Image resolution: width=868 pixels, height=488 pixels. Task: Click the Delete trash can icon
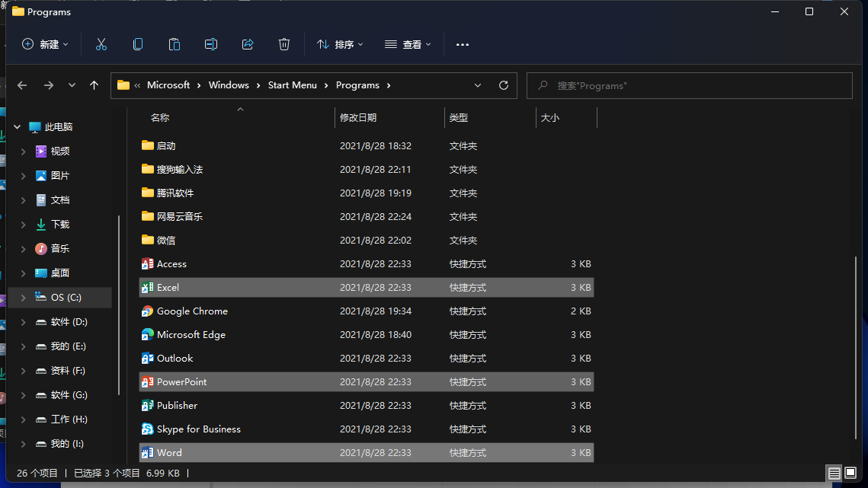[284, 44]
